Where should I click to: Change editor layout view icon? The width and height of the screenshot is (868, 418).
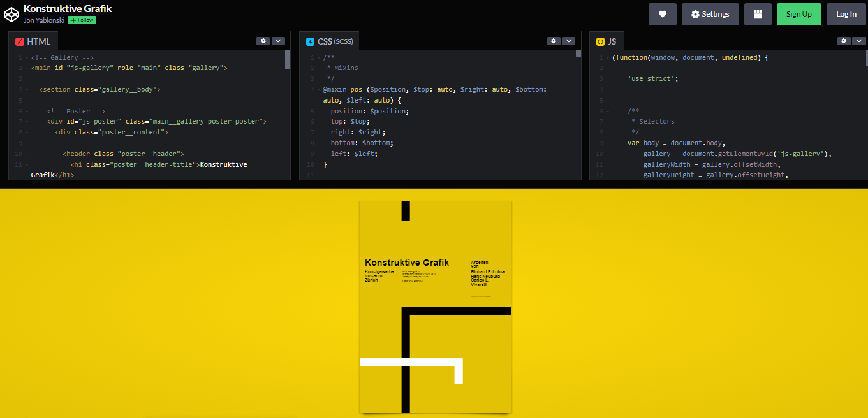pos(758,14)
